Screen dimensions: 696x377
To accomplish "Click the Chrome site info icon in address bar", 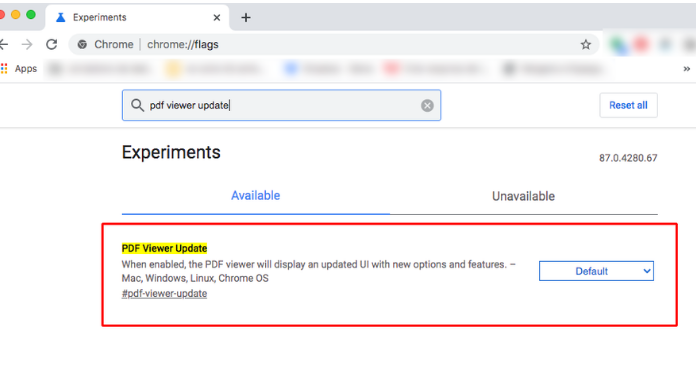I will [x=82, y=44].
